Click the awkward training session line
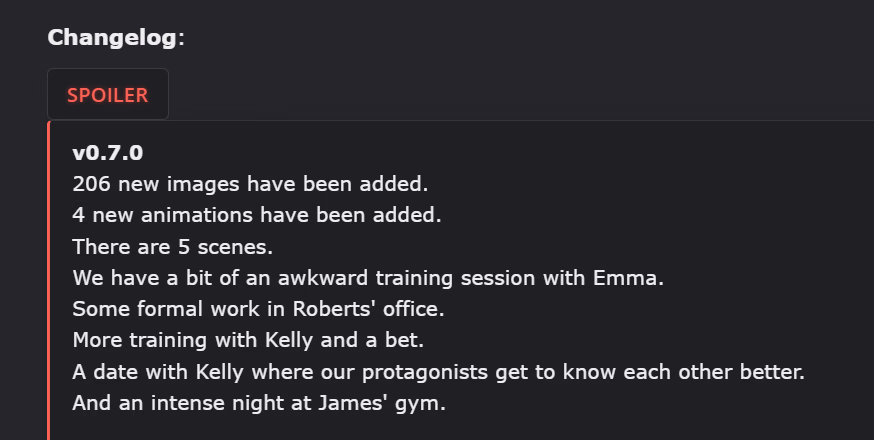874x440 pixels. tap(368, 278)
